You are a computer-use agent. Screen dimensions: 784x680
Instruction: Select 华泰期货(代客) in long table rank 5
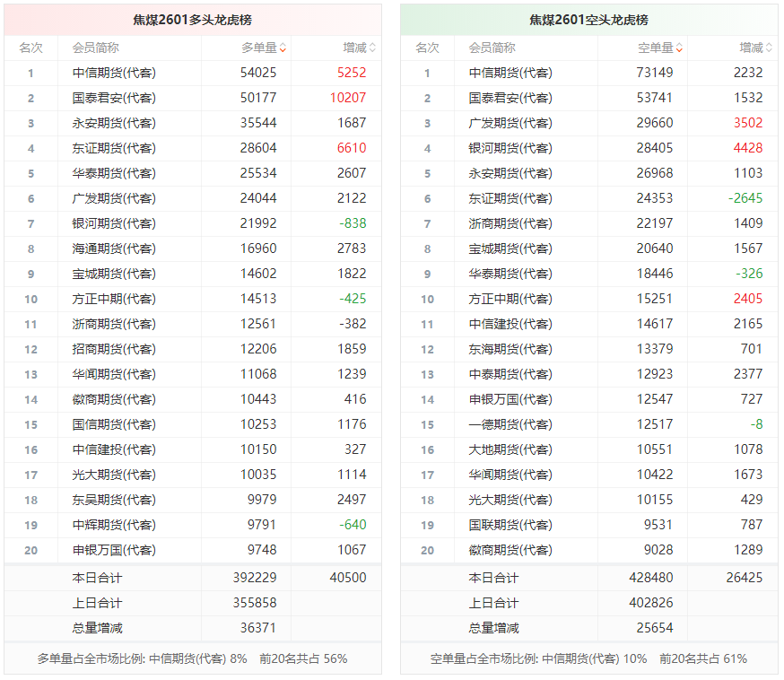114,173
